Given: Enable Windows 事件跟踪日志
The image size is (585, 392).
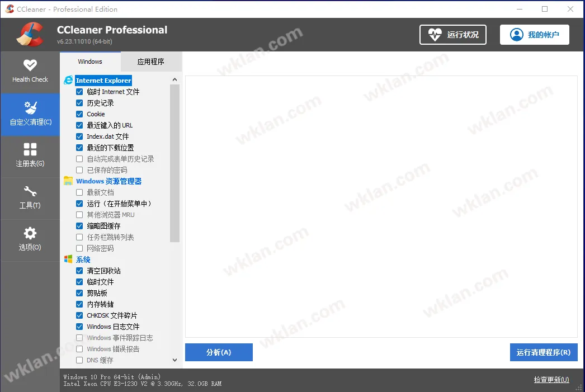Looking at the screenshot, I should (79, 338).
